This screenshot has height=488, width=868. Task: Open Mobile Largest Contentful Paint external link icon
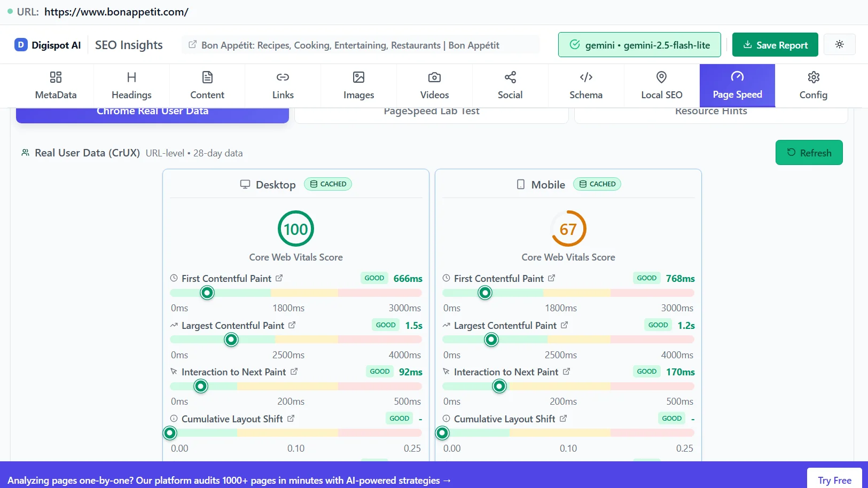pyautogui.click(x=565, y=325)
